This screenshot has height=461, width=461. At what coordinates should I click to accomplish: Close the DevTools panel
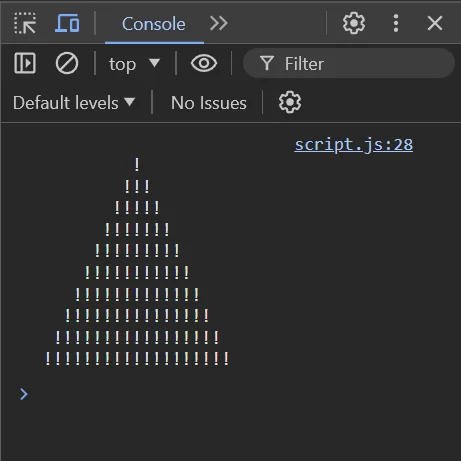(435, 23)
